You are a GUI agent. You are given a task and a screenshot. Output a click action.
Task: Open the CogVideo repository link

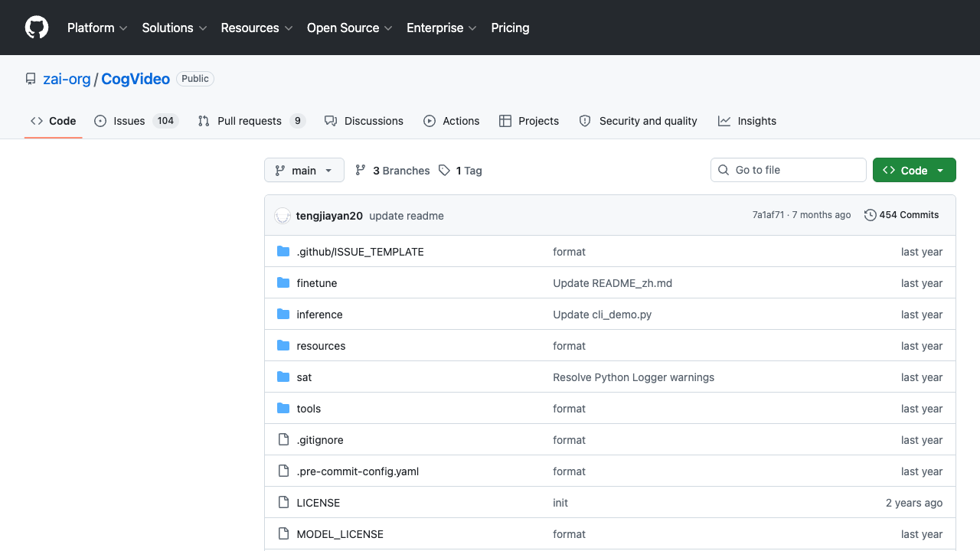136,79
